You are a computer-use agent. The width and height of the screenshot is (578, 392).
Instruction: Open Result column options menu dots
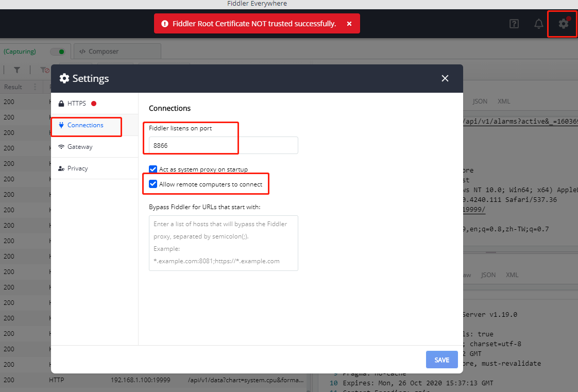(x=35, y=87)
